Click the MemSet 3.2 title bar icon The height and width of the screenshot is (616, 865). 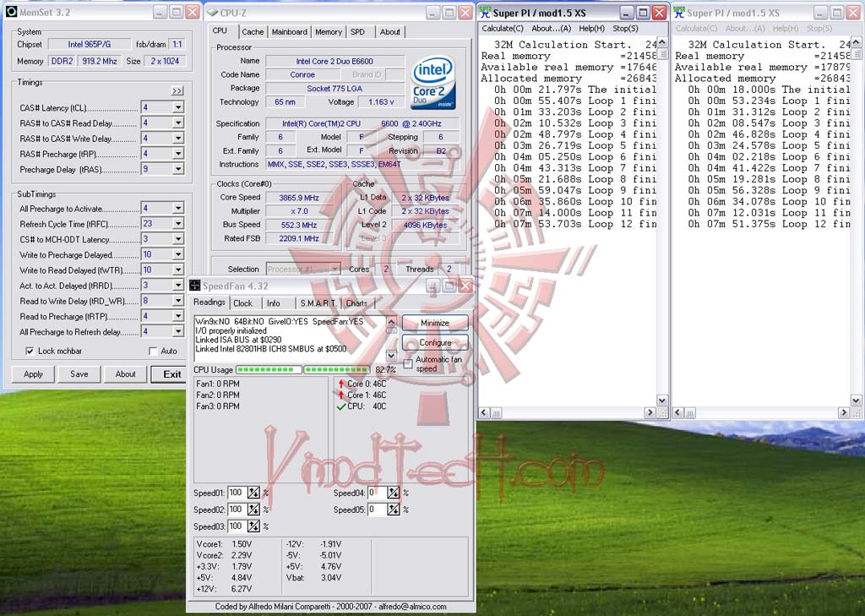pyautogui.click(x=11, y=12)
